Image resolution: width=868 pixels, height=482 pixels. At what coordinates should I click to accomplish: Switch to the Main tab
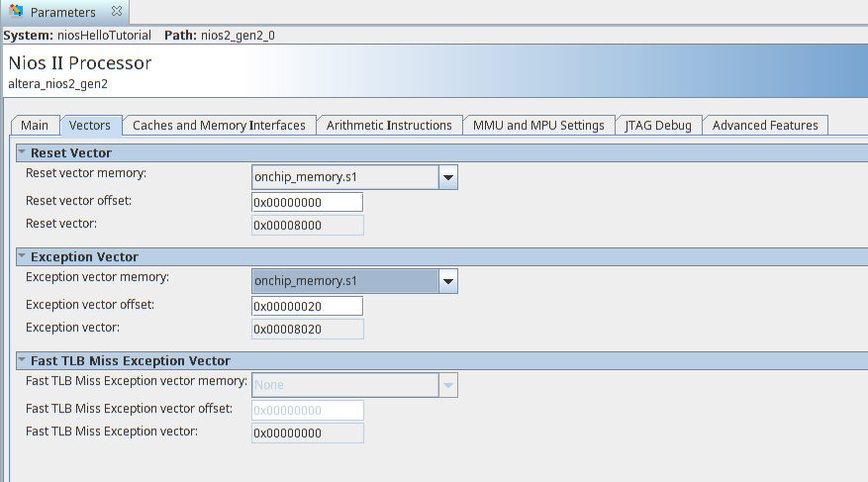pyautogui.click(x=35, y=126)
